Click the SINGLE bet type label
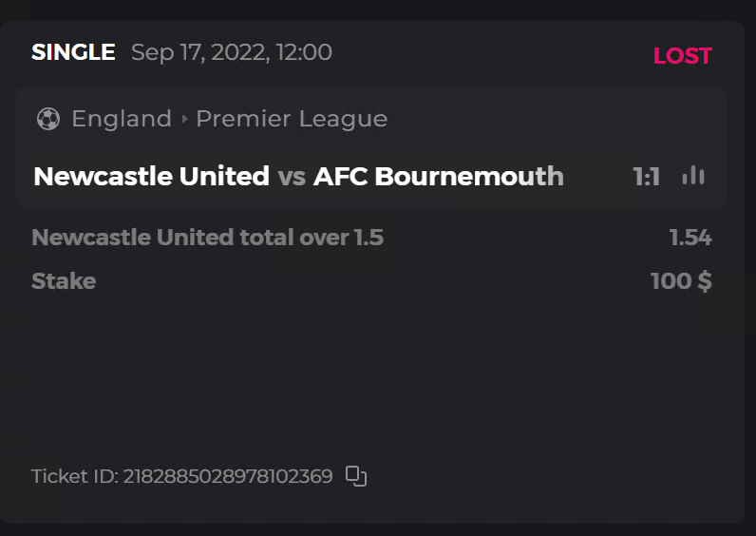The height and width of the screenshot is (536, 756). click(x=73, y=52)
